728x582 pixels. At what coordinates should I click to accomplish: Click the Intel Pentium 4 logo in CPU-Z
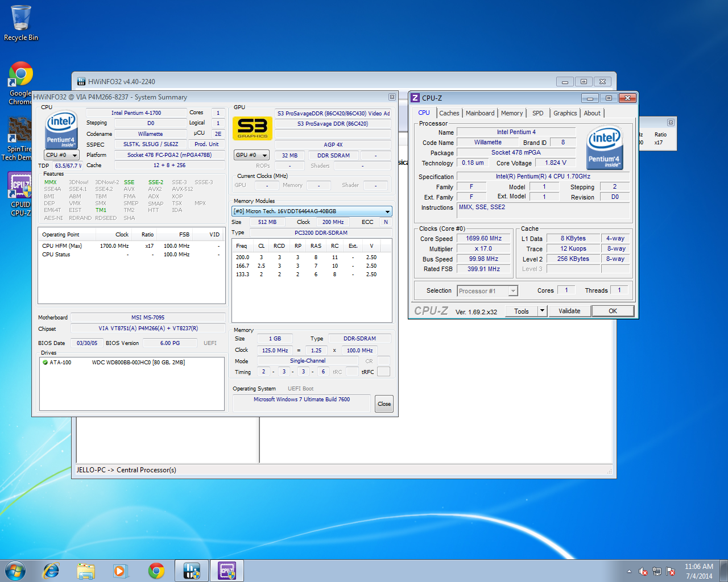tap(605, 148)
